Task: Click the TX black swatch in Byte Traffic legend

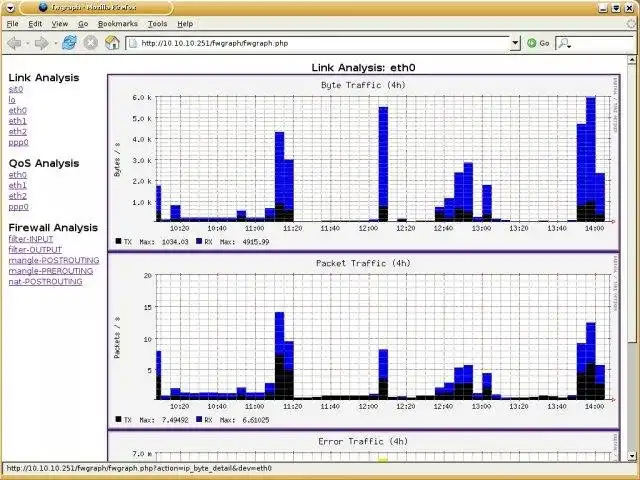Action: 119,241
